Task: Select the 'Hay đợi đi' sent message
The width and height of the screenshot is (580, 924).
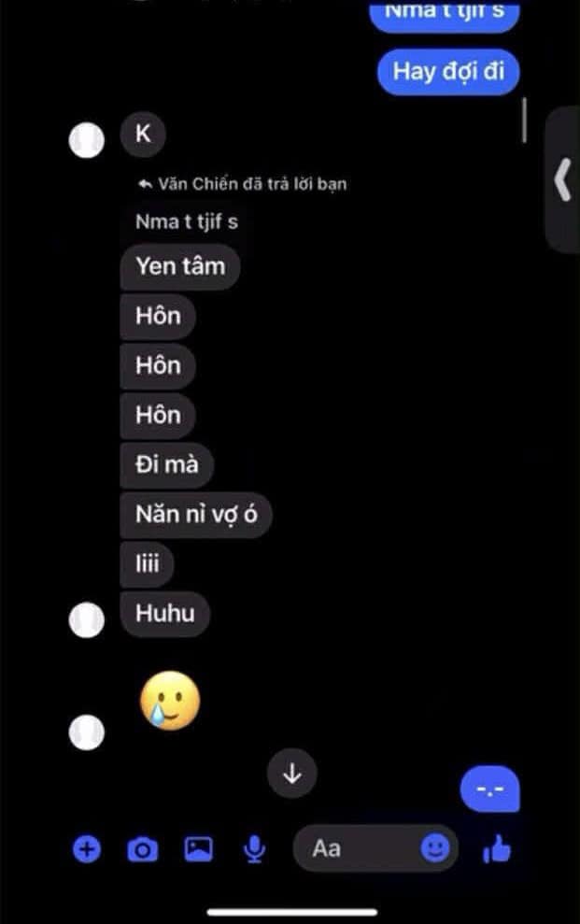Action: click(x=448, y=72)
